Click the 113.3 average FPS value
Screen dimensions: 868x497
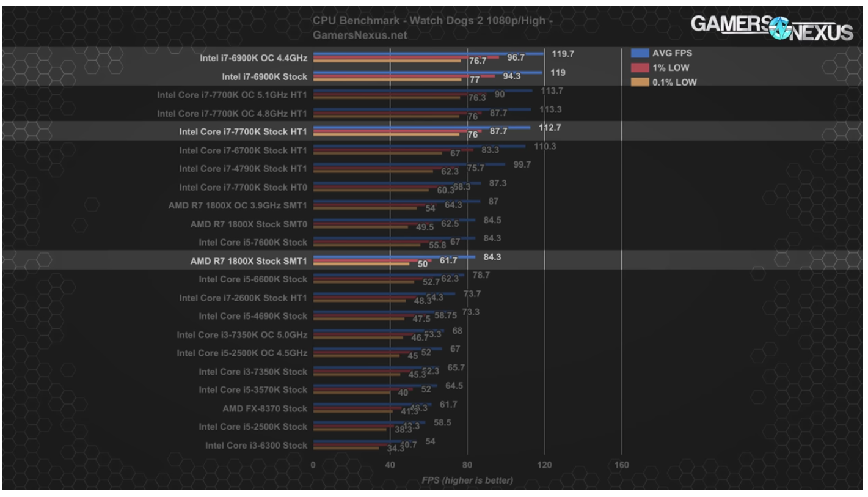pos(550,109)
